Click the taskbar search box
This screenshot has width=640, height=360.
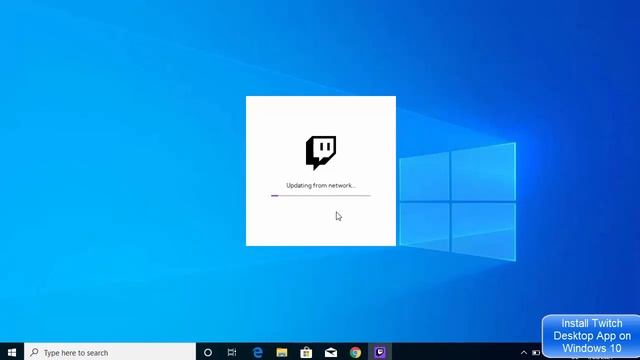110,352
